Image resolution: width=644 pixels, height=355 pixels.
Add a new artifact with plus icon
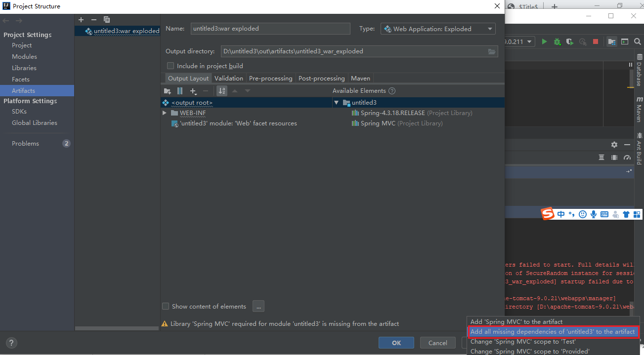point(81,20)
